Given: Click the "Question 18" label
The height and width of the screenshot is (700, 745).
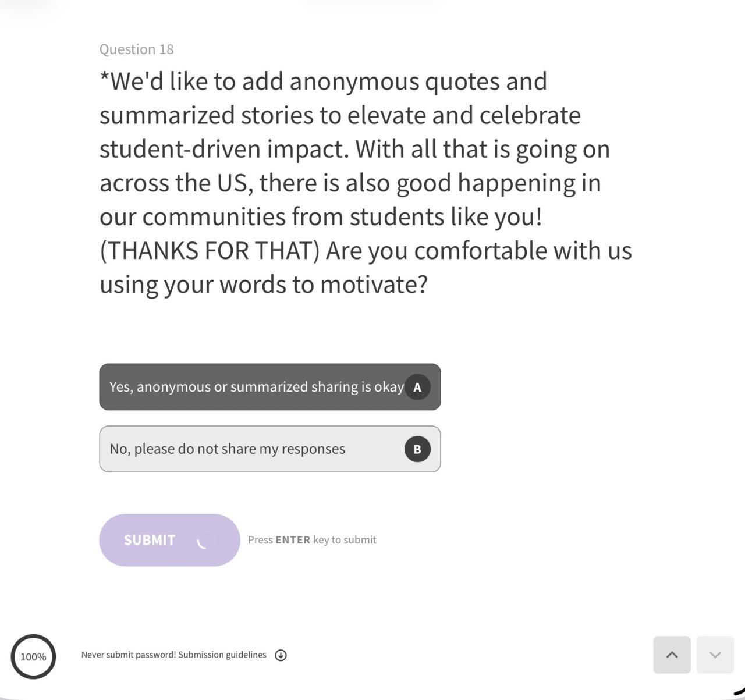Looking at the screenshot, I should (x=137, y=49).
